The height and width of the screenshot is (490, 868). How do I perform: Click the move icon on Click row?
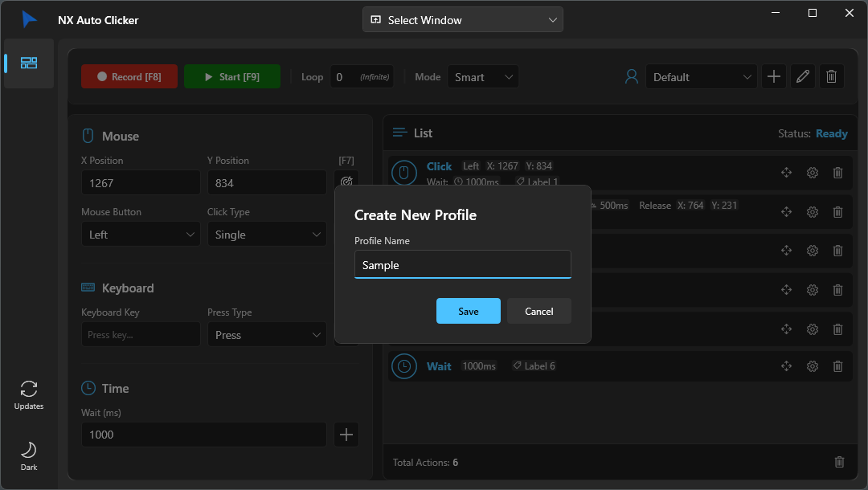coord(786,173)
